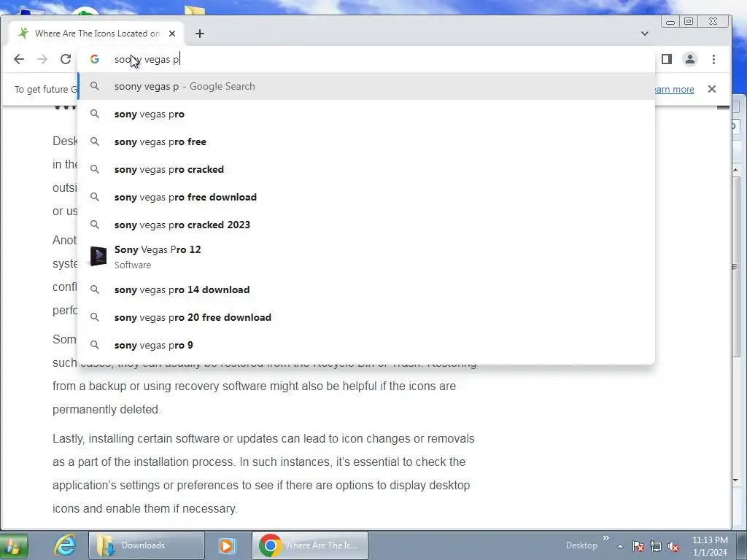The image size is (747, 560).
Task: Open the Chrome profile avatar icon
Action: tap(690, 59)
